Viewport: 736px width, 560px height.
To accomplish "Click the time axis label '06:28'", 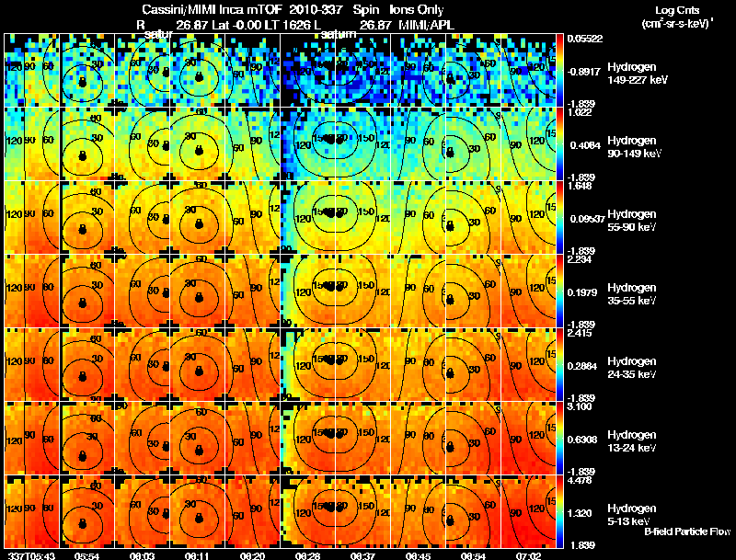I will (307, 556).
